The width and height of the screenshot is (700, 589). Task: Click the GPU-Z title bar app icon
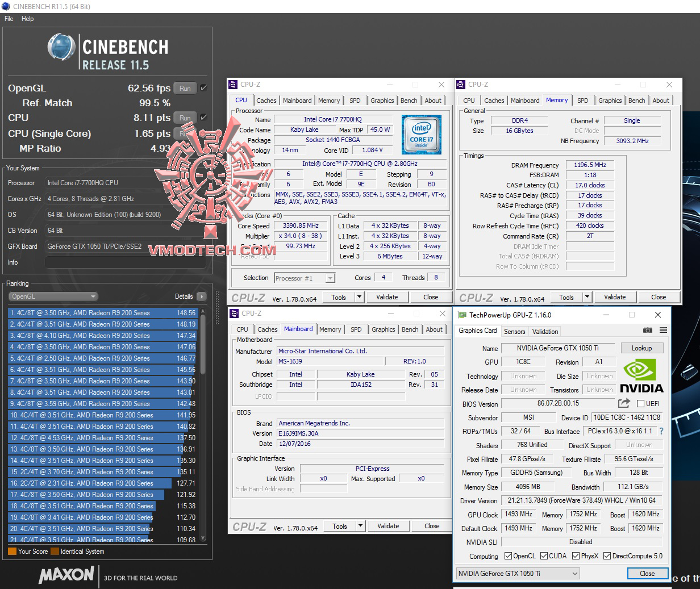462,315
